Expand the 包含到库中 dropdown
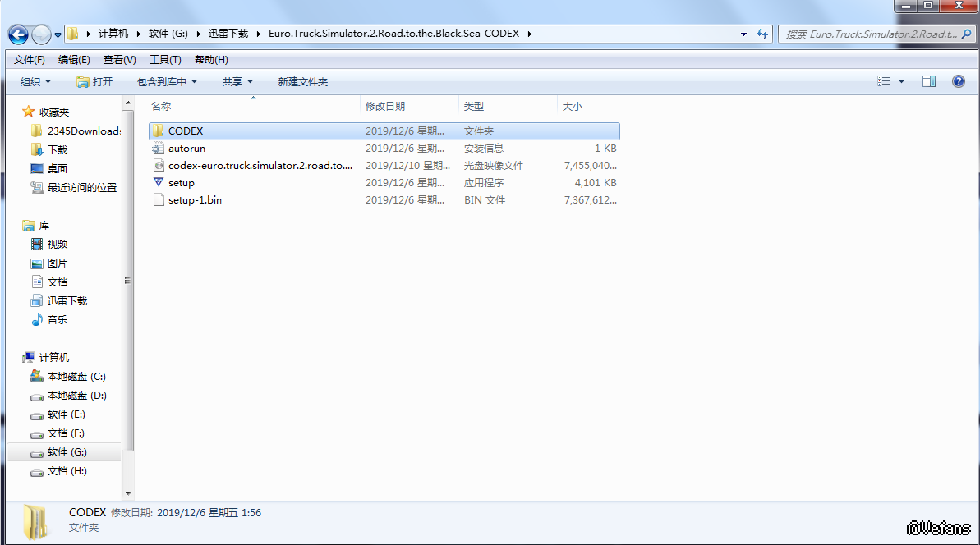Image resolution: width=980 pixels, height=545 pixels. (167, 82)
